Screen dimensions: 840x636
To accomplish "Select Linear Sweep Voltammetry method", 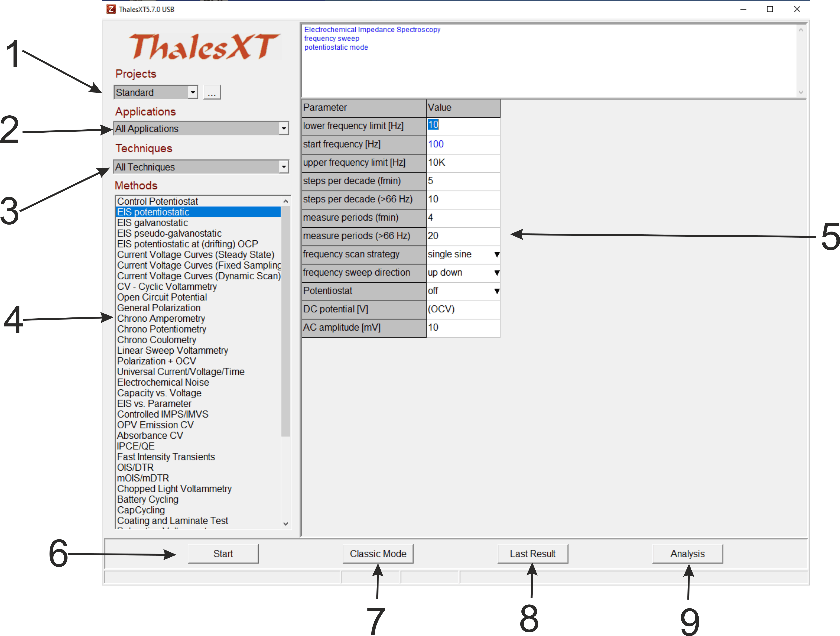I will [x=198, y=350].
